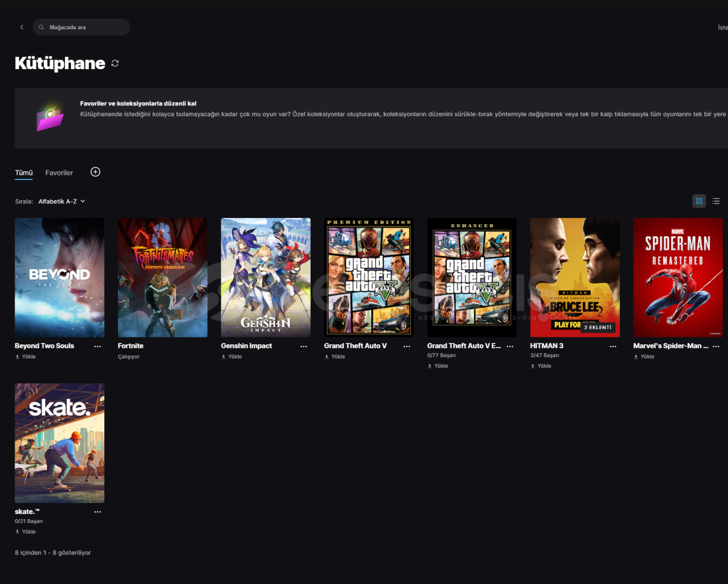728x584 pixels.
Task: Click Yükle under Grand Theft Auto V
Action: pos(335,356)
